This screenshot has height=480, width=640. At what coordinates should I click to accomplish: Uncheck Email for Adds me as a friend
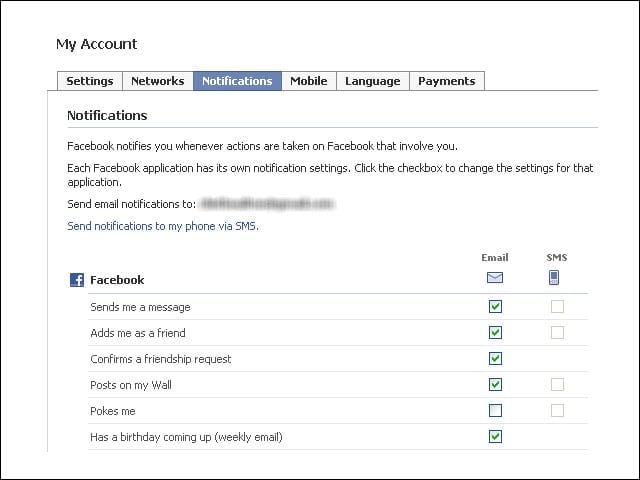(x=496, y=333)
